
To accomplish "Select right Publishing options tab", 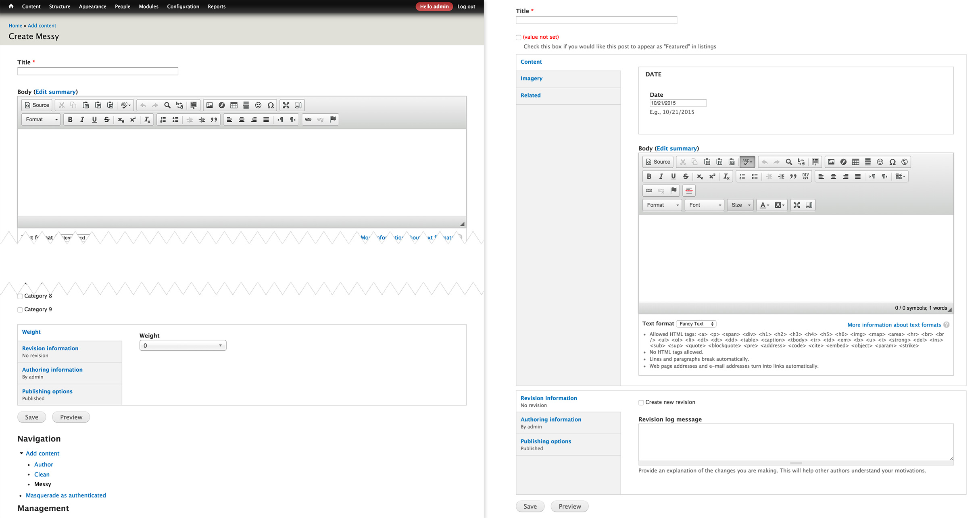I will [568, 445].
